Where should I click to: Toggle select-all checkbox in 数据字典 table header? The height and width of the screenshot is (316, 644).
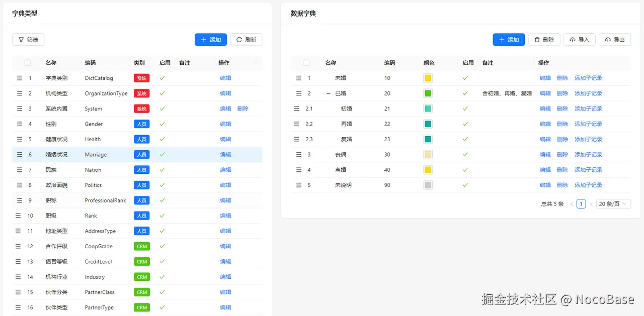pyautogui.click(x=306, y=63)
